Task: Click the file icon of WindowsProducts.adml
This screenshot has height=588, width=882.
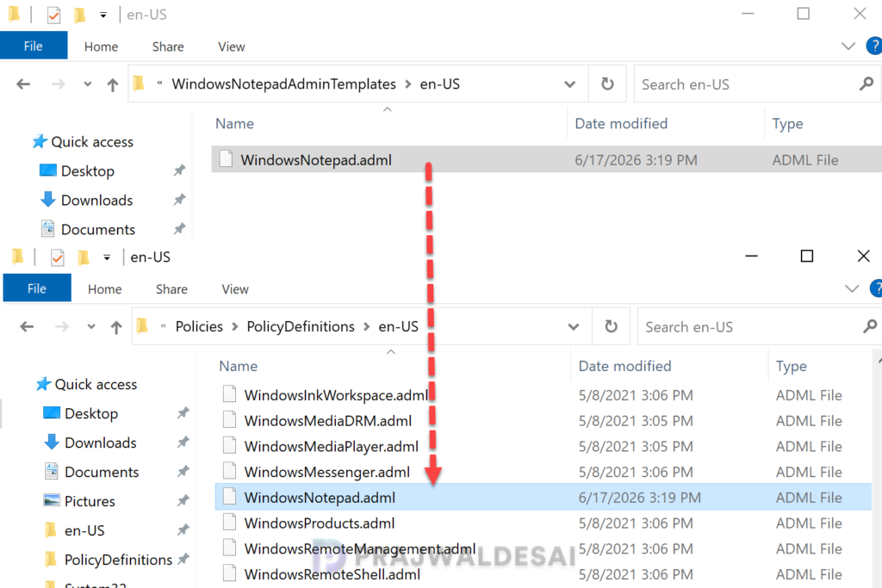Action: coord(229,523)
